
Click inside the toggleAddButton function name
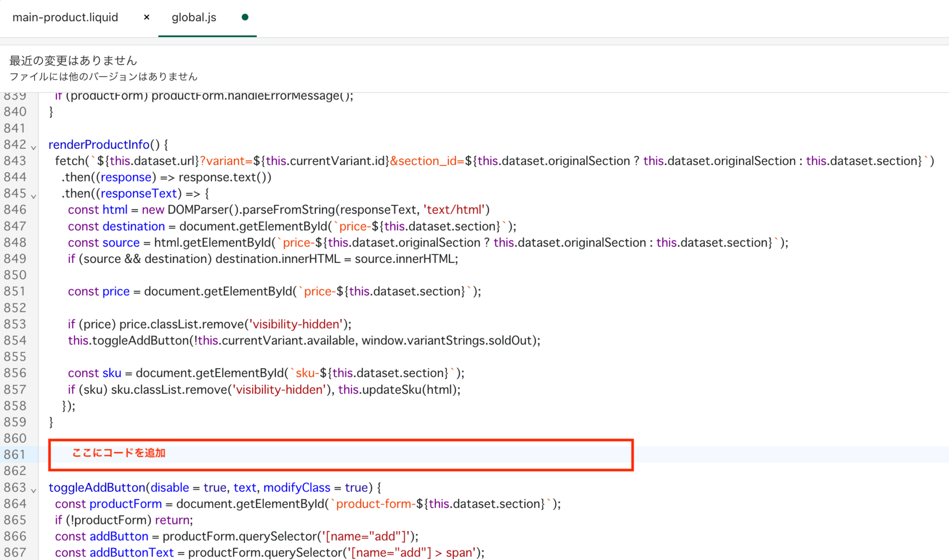(x=96, y=487)
